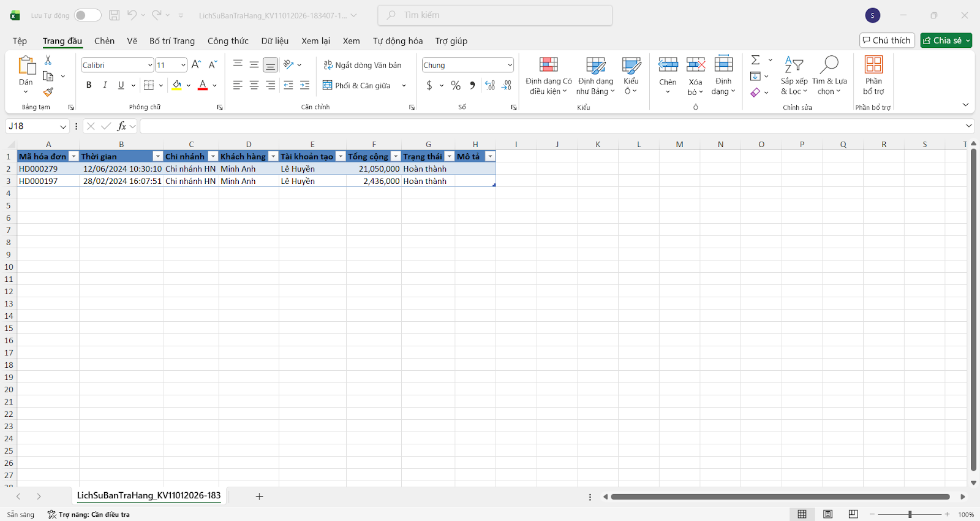Image resolution: width=980 pixels, height=521 pixels.
Task: Toggle bold formatting
Action: (x=89, y=85)
